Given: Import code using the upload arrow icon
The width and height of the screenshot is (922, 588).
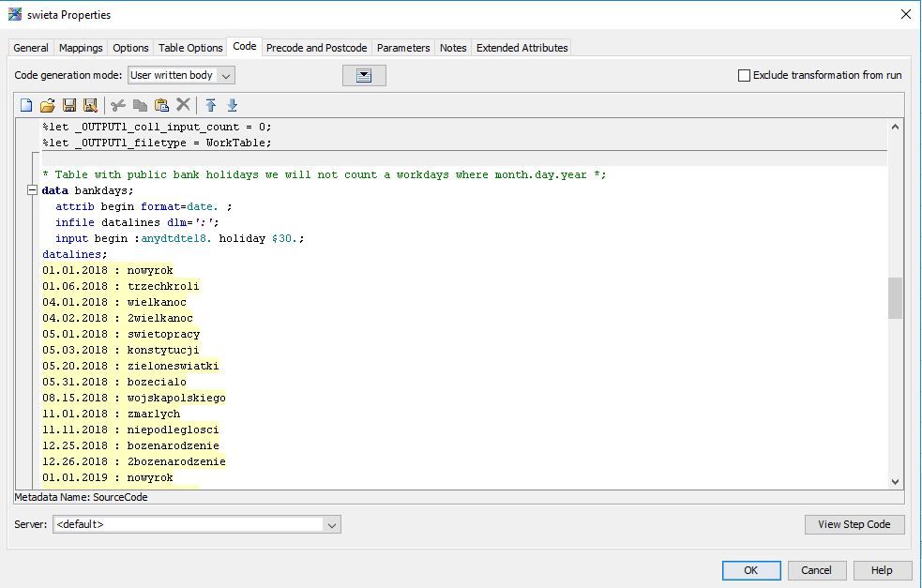Looking at the screenshot, I should click(x=212, y=105).
